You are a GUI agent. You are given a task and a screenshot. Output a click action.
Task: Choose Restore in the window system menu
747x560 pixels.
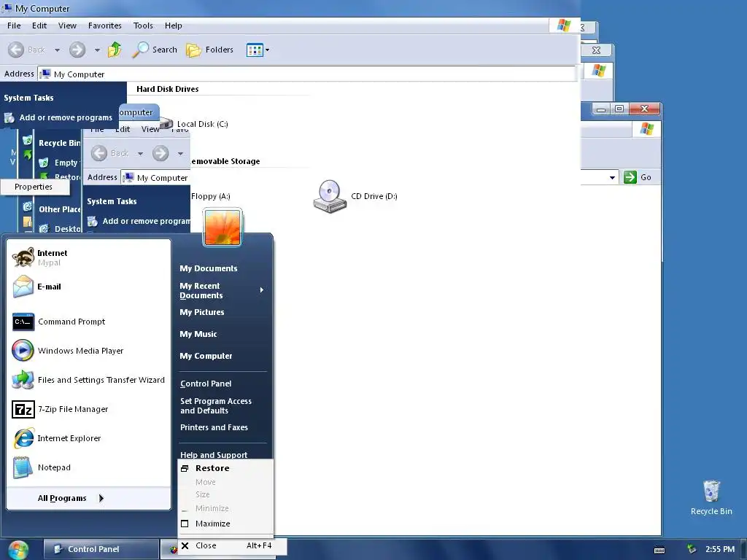pos(226,469)
